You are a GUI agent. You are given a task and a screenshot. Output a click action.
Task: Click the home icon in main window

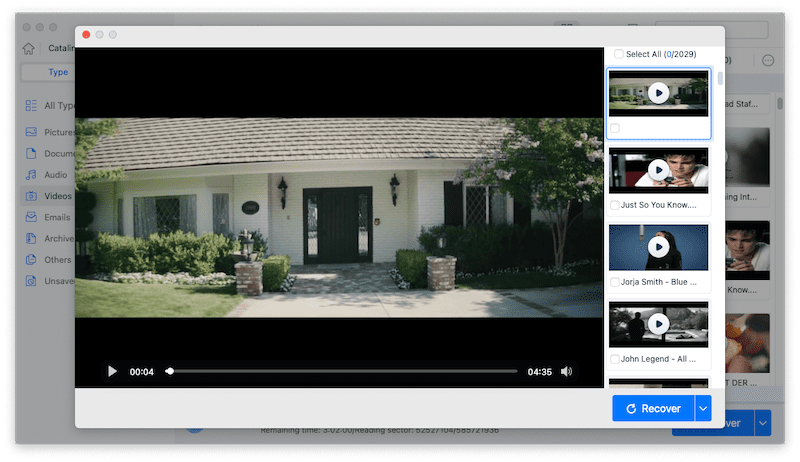29,48
